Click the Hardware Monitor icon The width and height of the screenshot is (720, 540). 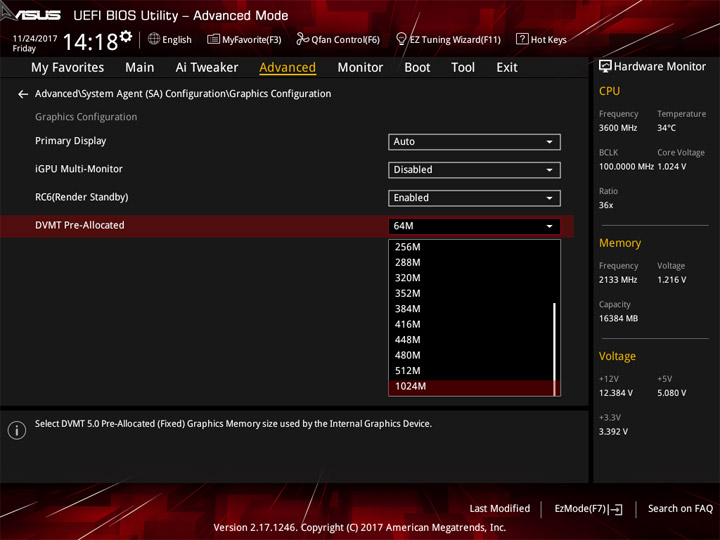click(x=605, y=67)
